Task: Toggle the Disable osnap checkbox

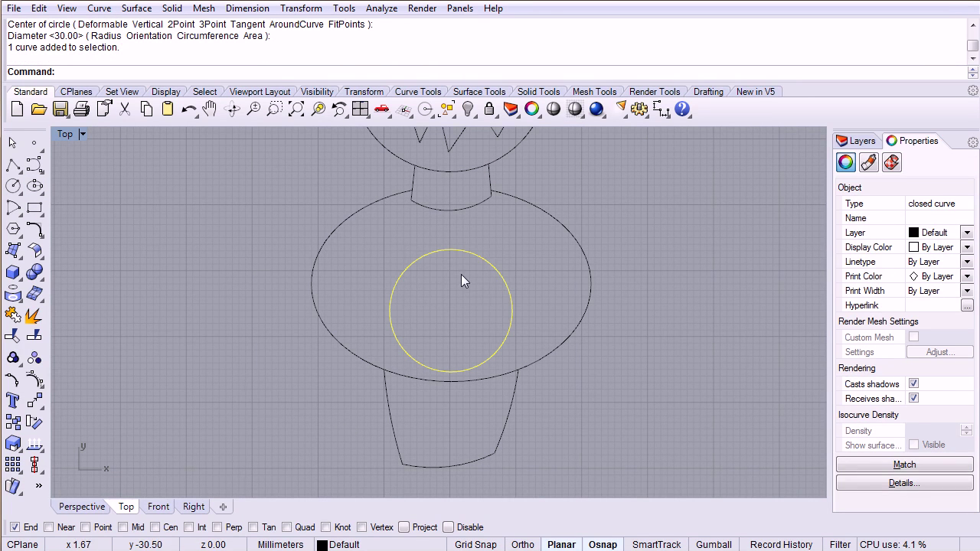Action: click(449, 527)
